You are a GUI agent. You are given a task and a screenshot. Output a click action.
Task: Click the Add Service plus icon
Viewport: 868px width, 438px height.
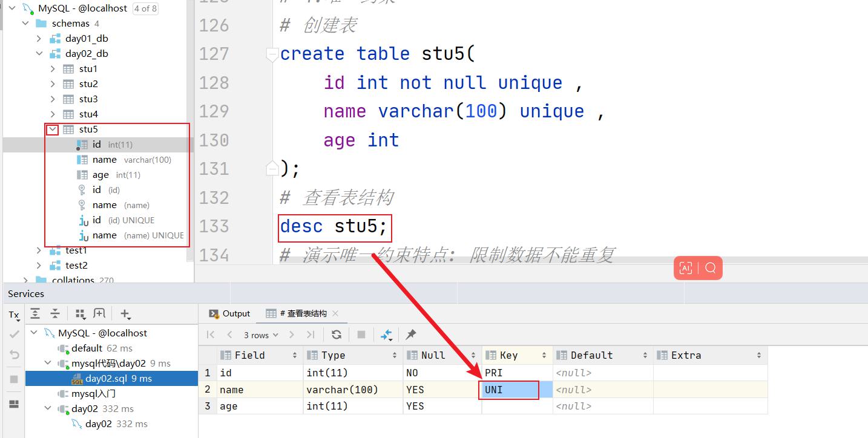pos(125,313)
